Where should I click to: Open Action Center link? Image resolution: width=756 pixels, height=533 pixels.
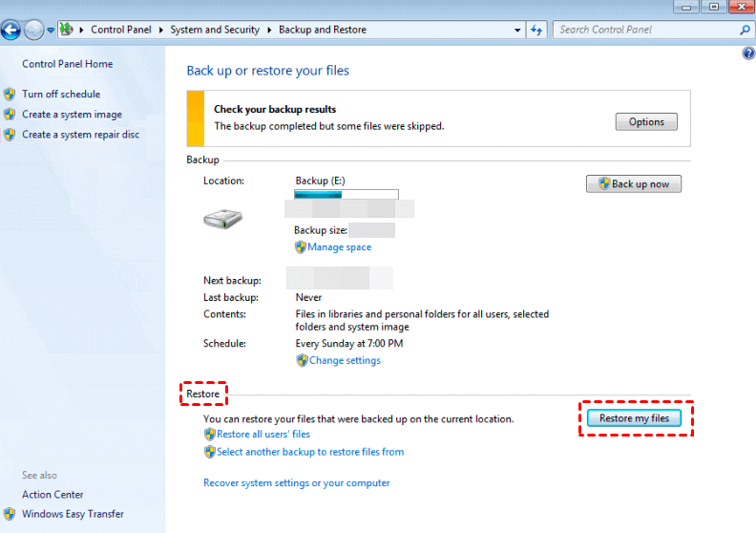(52, 495)
